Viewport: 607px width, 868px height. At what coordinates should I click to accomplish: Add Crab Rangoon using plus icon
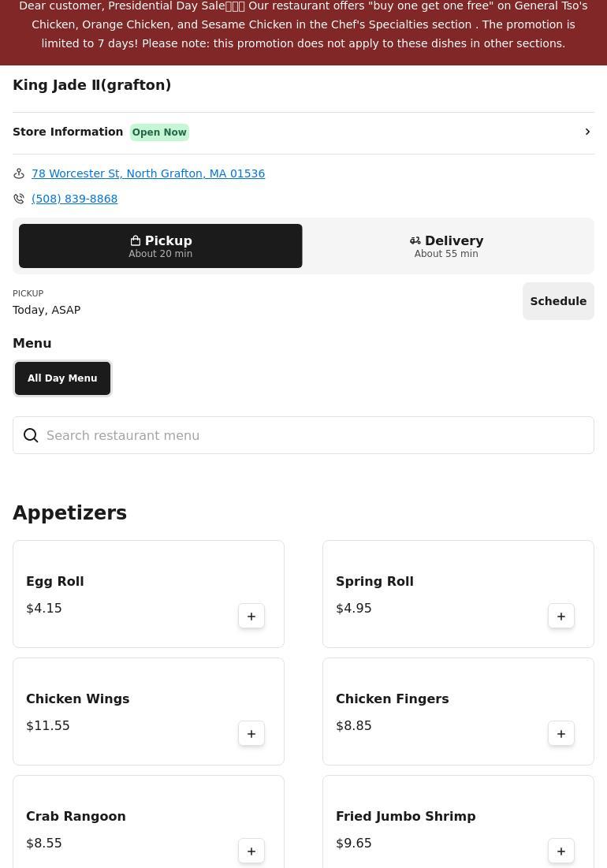tap(251, 851)
